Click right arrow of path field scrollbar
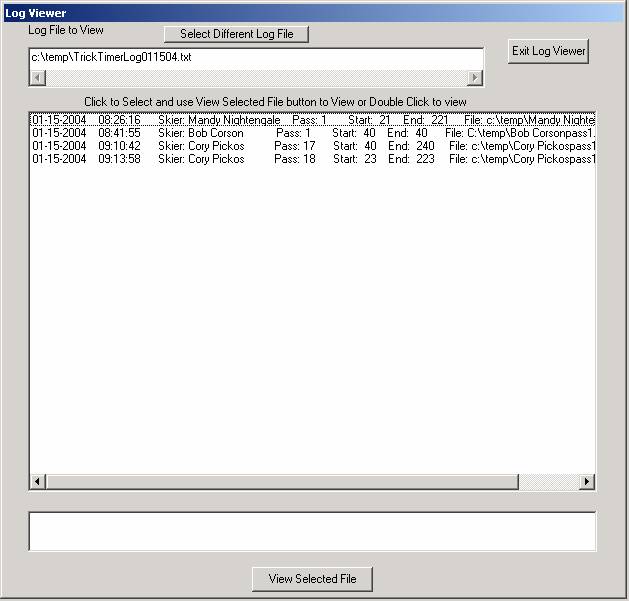 pos(476,78)
